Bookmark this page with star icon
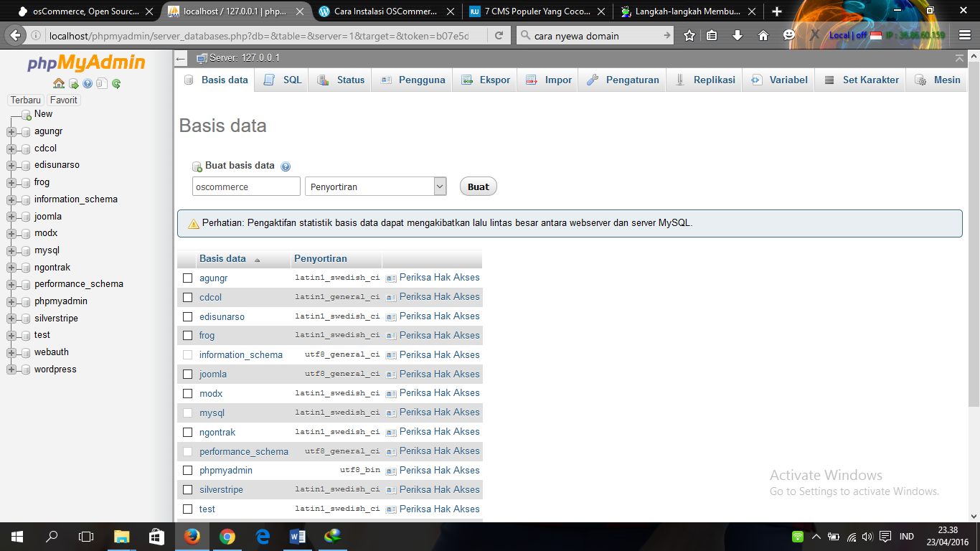 tap(689, 35)
